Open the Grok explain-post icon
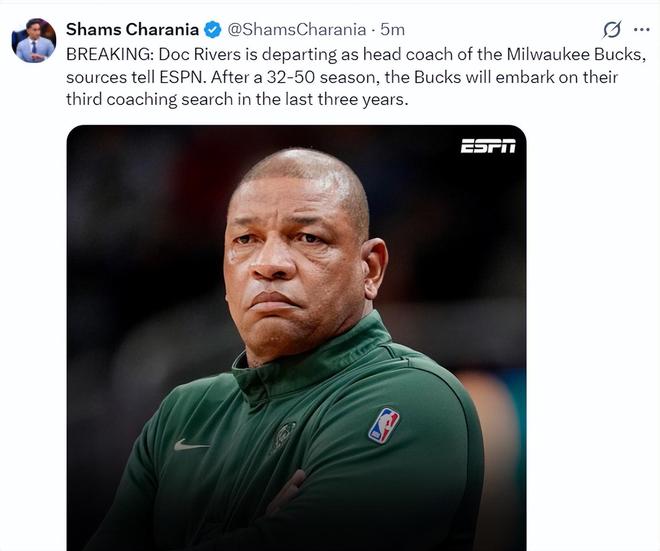The width and height of the screenshot is (660, 551). click(x=611, y=30)
